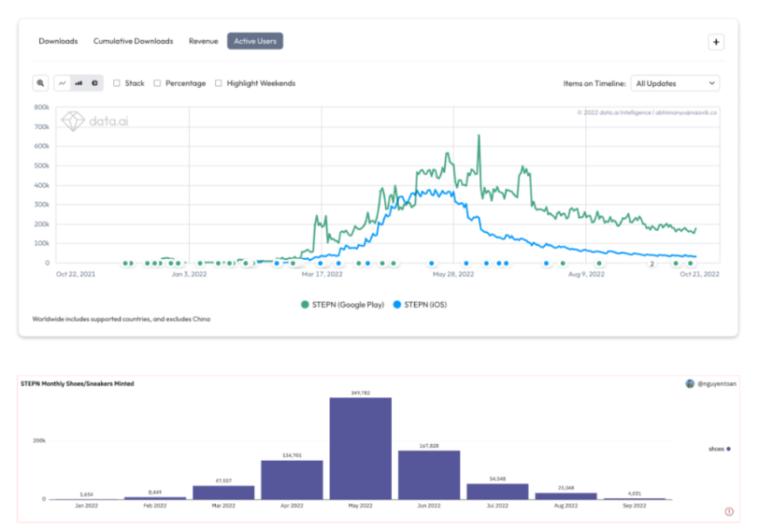Click the Jun 2022 bar labeled 167,828

[429, 475]
